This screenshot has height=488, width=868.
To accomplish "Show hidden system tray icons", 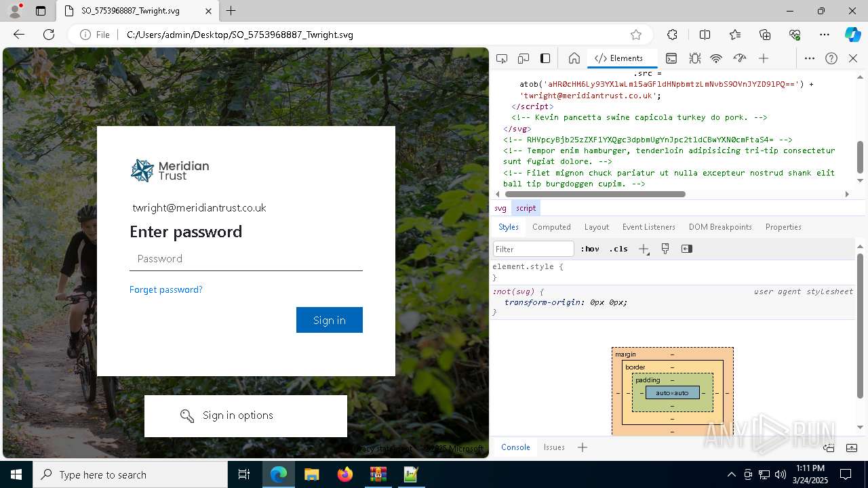I will [731, 474].
